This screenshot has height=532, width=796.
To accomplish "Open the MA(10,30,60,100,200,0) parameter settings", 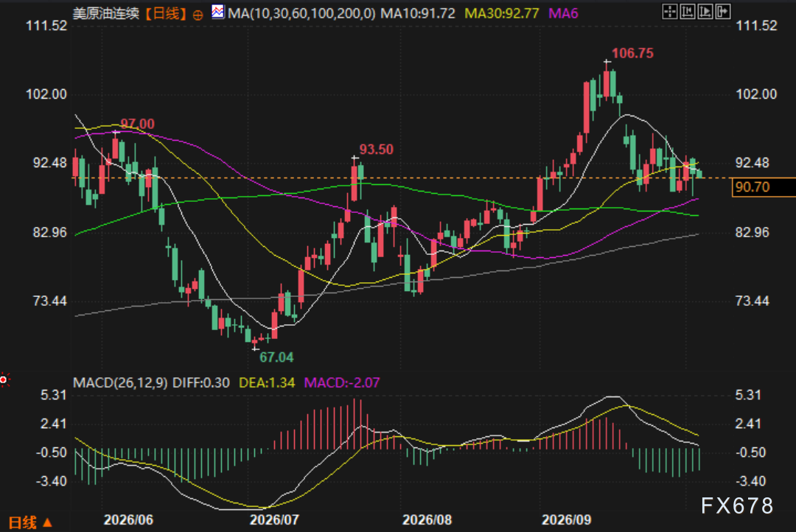I will click(x=301, y=13).
